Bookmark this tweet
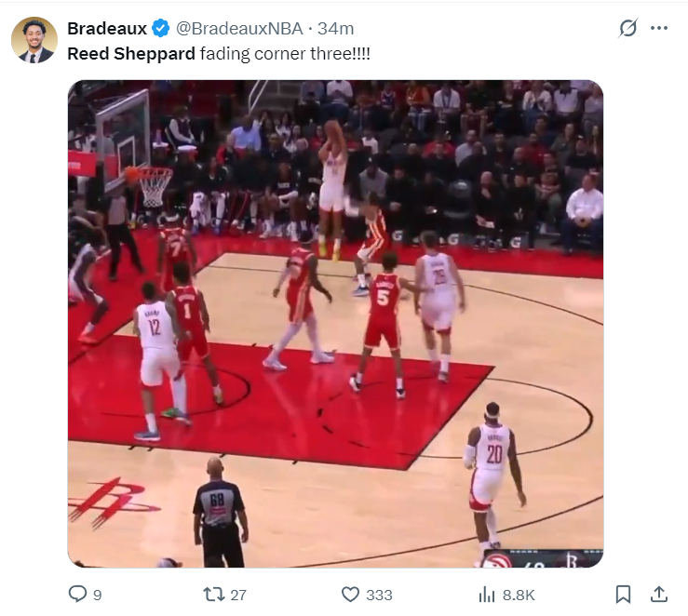Viewport: 688px width, 616px height. (623, 595)
